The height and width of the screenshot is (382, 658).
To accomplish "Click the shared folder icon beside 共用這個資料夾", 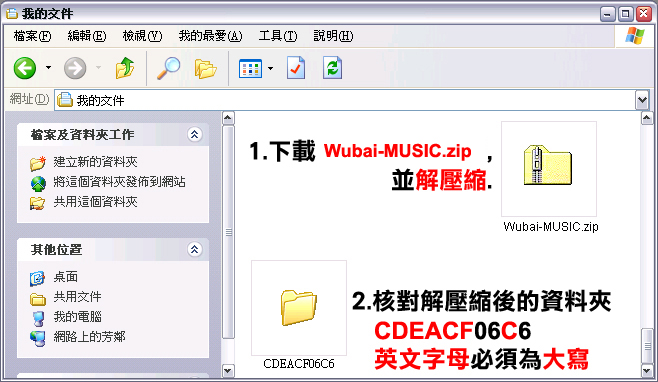I will tap(37, 203).
